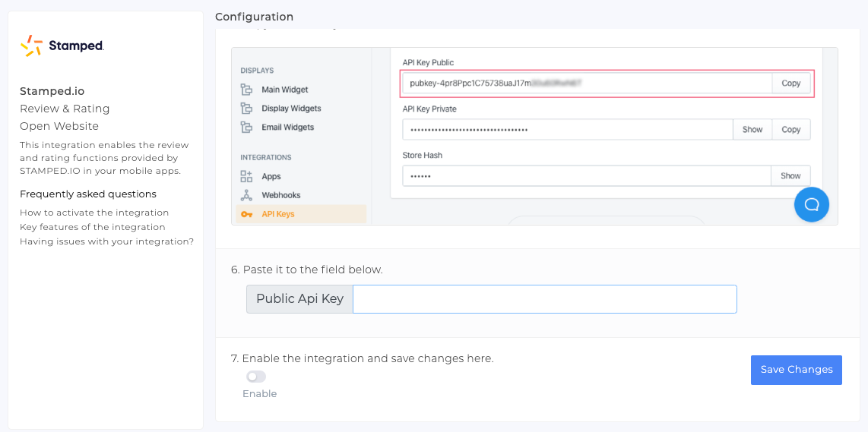Open How to activate the integration
The image size is (868, 432).
pos(94,213)
